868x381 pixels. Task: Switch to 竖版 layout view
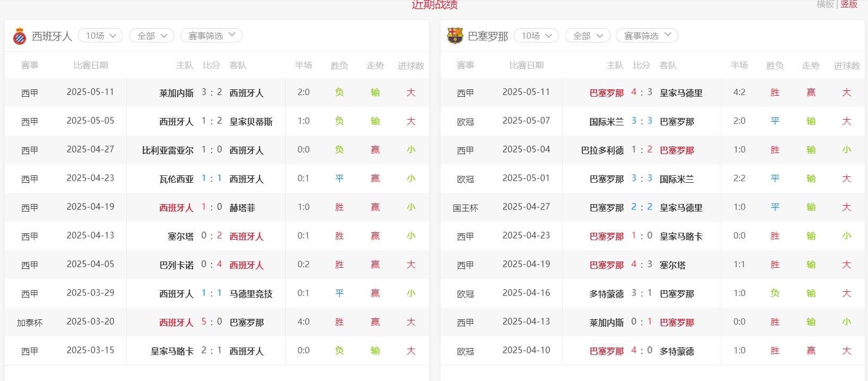(x=849, y=4)
